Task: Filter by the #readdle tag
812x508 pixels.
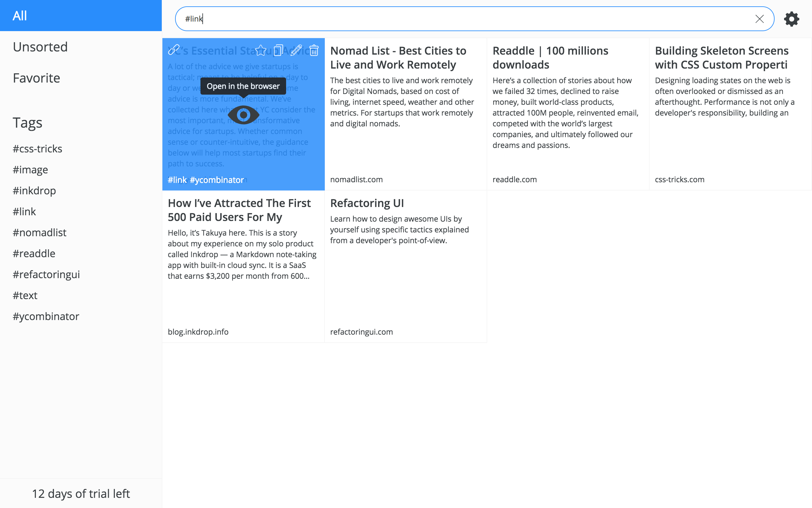Action: (34, 253)
